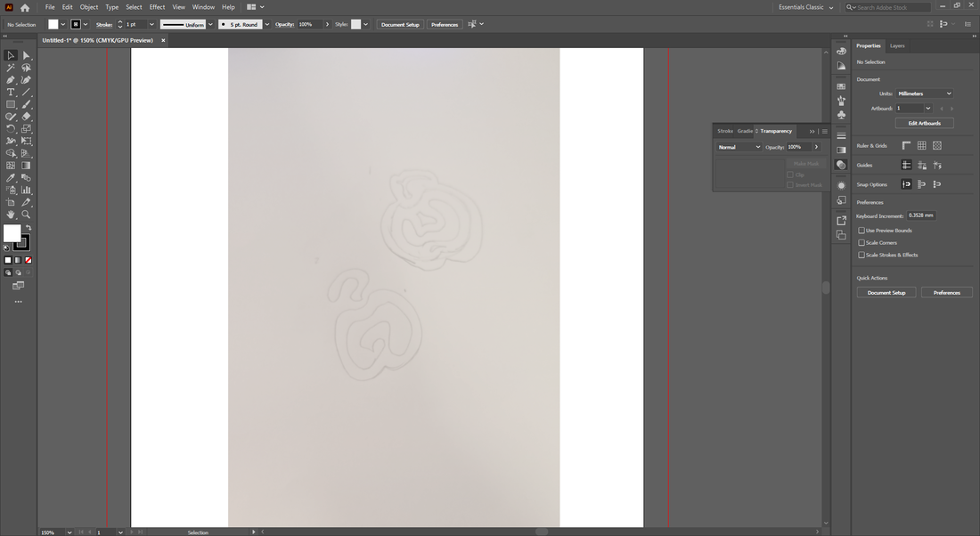Viewport: 980px width, 536px height.
Task: Open the 5 pt. Round brush dropdown
Action: [267, 24]
